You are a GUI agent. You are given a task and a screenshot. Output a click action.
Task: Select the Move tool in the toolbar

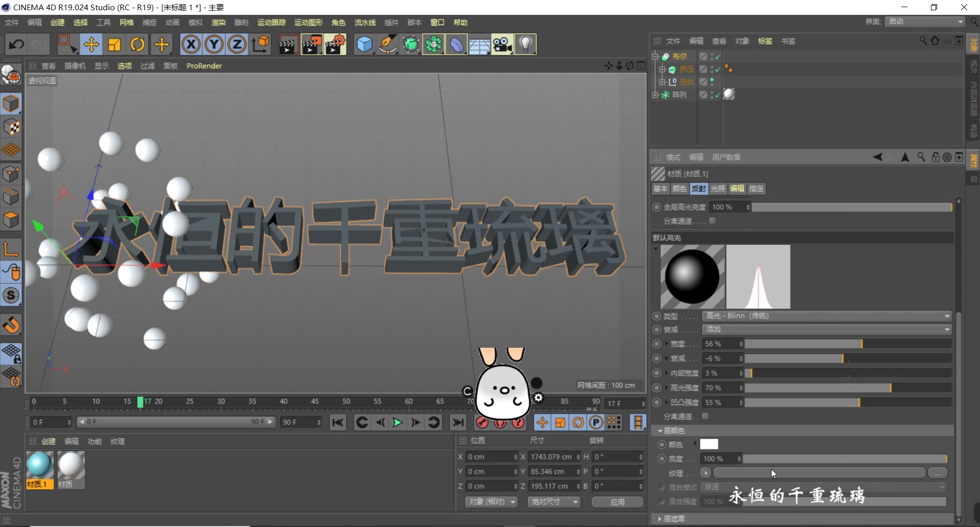click(x=91, y=44)
